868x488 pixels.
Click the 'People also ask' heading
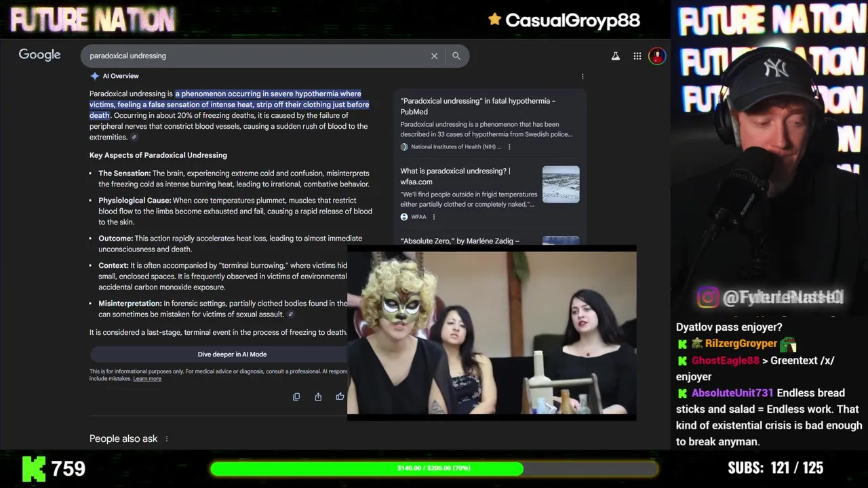(x=123, y=439)
